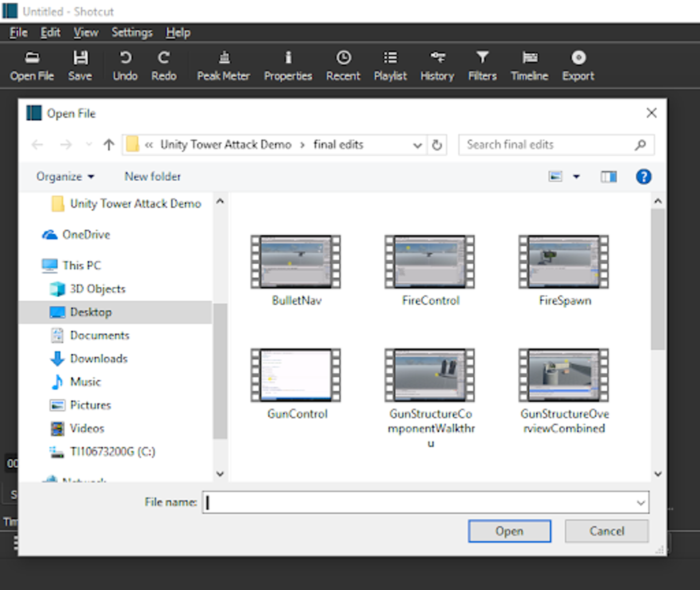Toggle the preview pane button
Viewport: 700px width, 590px height.
coord(608,176)
